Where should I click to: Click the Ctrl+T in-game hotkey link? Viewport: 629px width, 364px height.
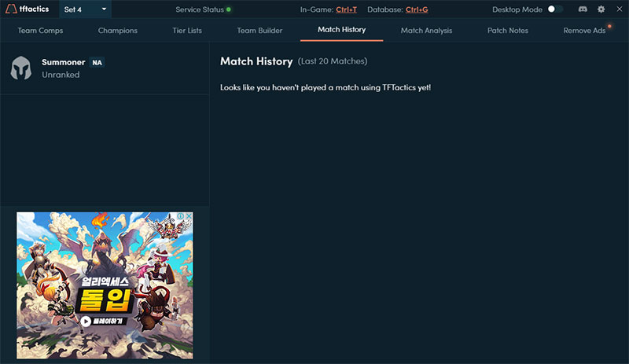point(346,9)
